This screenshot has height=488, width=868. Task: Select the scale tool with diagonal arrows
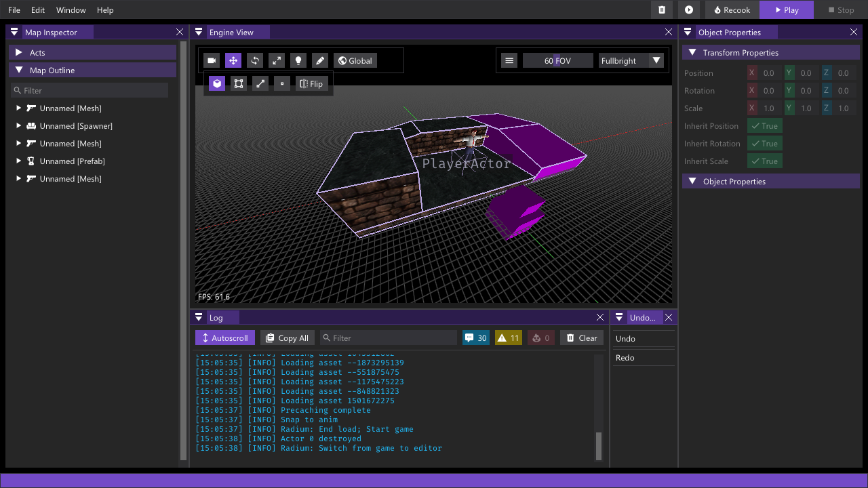tap(277, 60)
